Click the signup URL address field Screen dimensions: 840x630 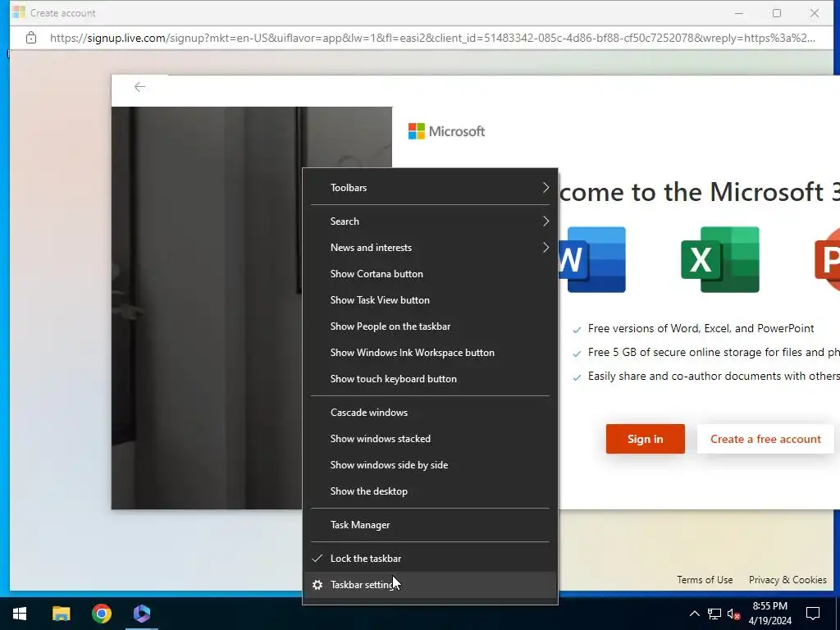tap(432, 38)
